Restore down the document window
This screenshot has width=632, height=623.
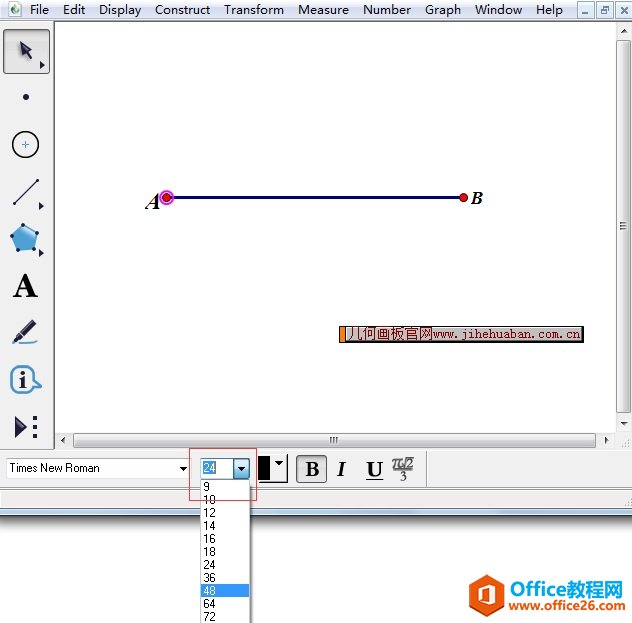click(x=604, y=10)
